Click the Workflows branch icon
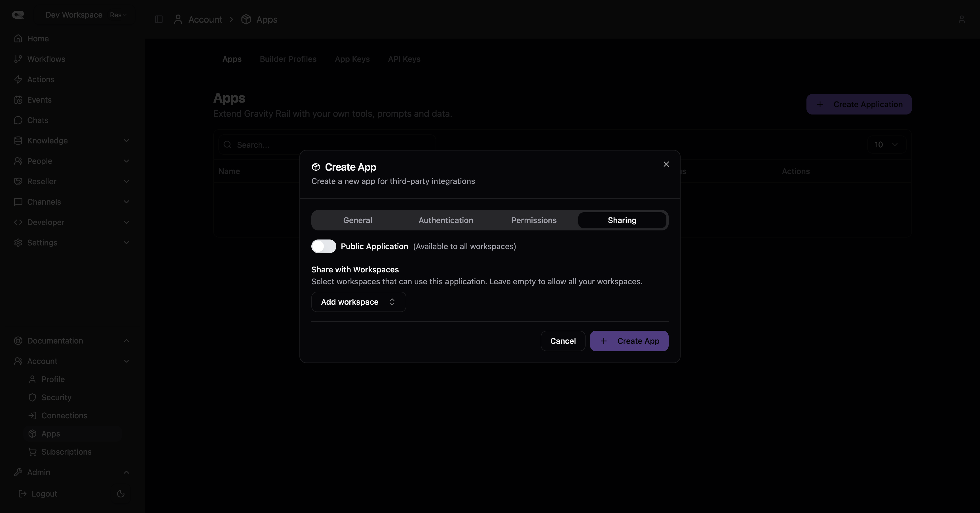The width and height of the screenshot is (980, 513). click(x=18, y=59)
